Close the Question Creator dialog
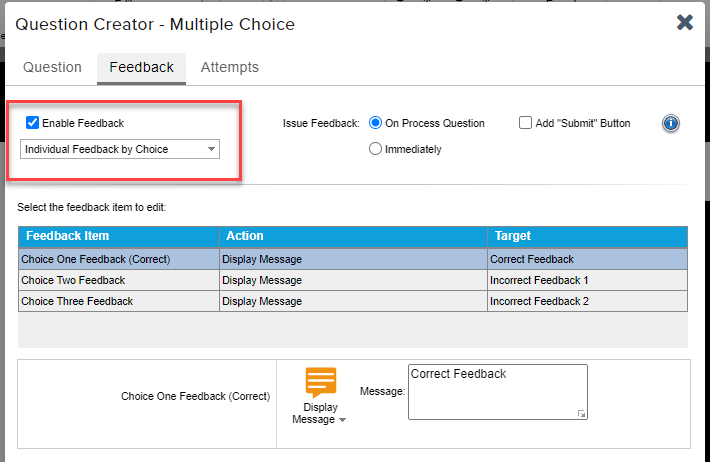The height and width of the screenshot is (462, 710). [x=685, y=22]
